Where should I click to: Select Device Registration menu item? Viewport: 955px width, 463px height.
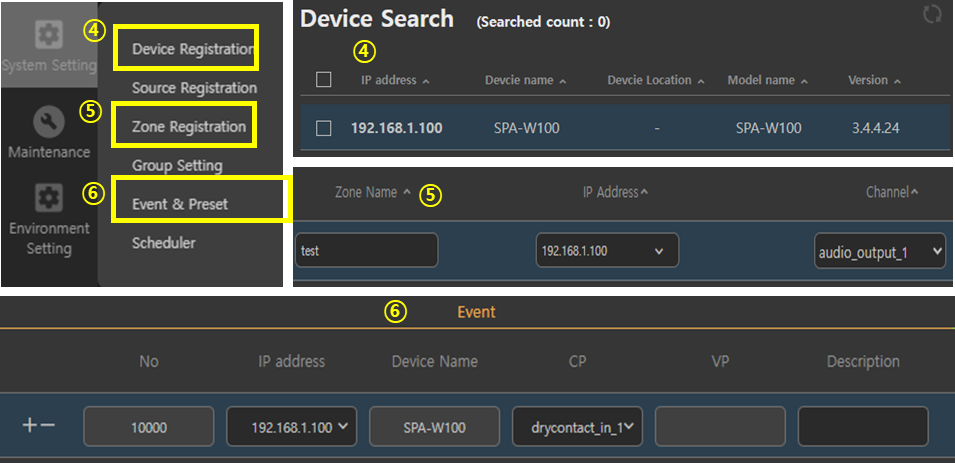[194, 49]
